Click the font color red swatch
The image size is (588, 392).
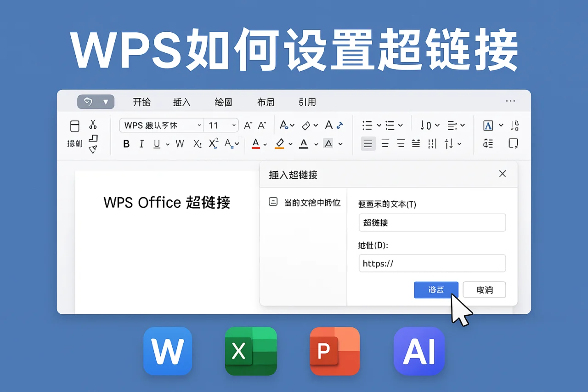coord(255,143)
